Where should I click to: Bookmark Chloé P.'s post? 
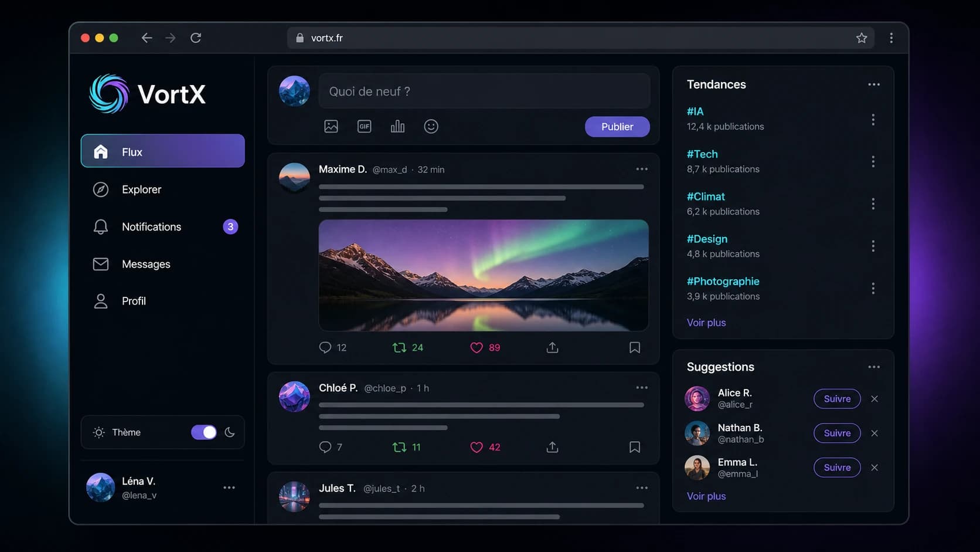coord(634,447)
